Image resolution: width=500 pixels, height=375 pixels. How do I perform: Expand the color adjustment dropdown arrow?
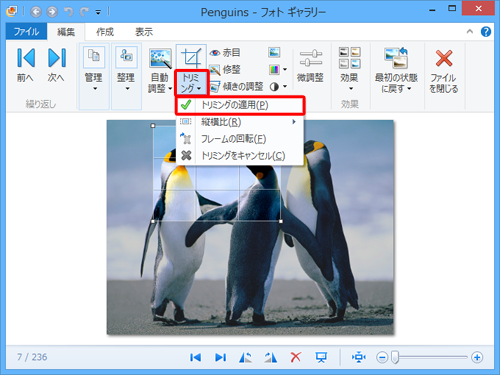tap(285, 70)
